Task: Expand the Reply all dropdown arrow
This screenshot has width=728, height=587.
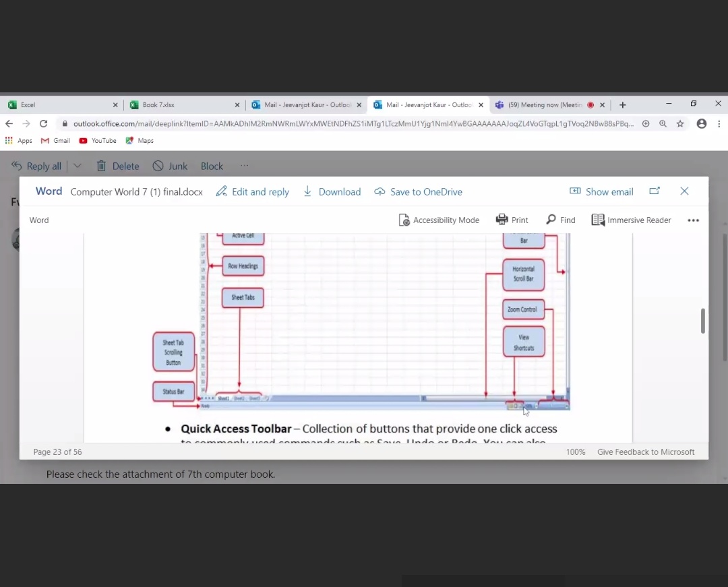Action: 78,166
